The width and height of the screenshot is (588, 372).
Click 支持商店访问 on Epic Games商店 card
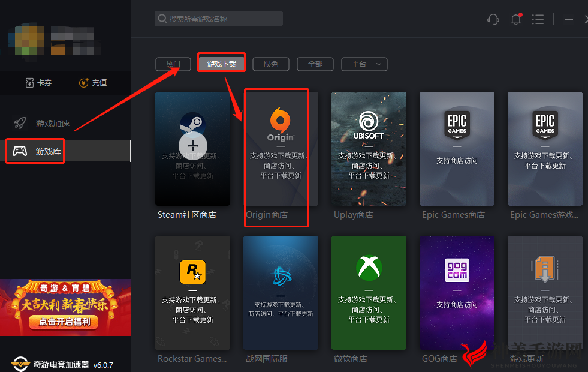(x=457, y=161)
